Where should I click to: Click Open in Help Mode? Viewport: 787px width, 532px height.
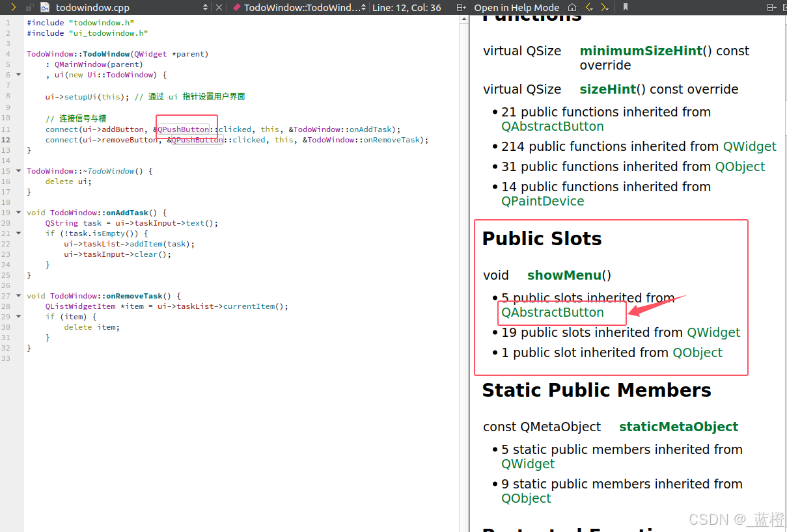(x=516, y=7)
